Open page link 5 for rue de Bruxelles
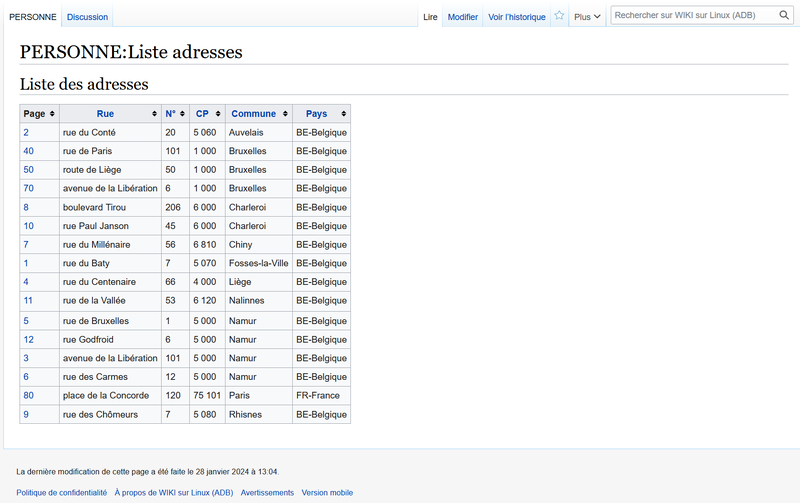Viewport: 800px width, 503px height. [26, 321]
